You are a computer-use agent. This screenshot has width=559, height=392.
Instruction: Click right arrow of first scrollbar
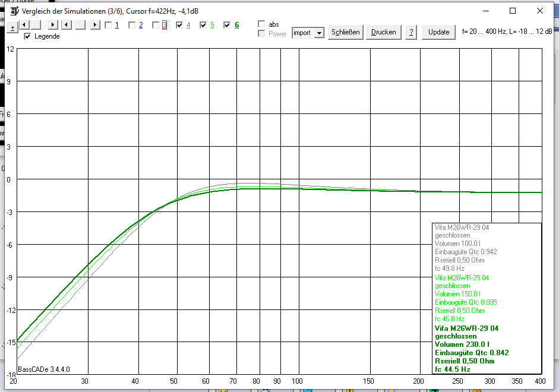[x=53, y=25]
